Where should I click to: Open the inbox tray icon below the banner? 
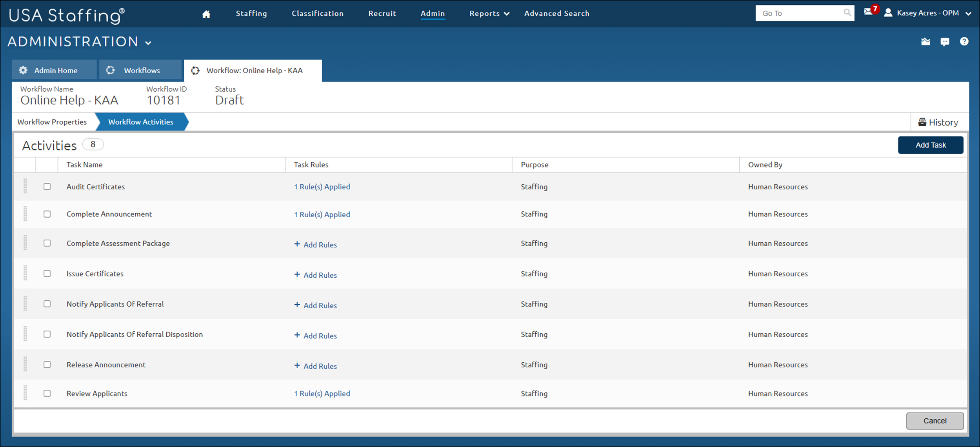pos(925,42)
